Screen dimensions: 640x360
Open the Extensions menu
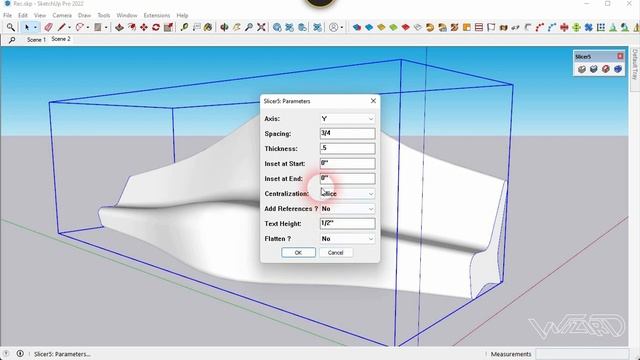[x=157, y=15]
